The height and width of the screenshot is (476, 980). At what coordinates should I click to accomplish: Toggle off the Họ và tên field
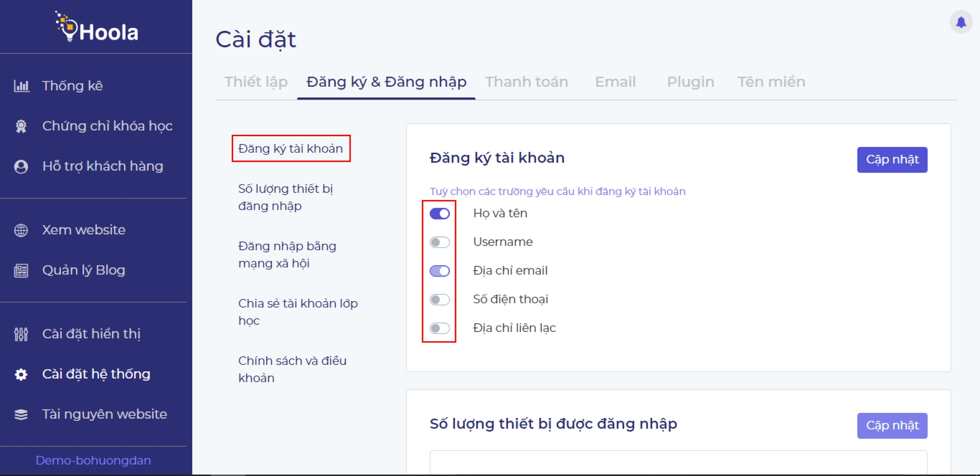(x=439, y=214)
